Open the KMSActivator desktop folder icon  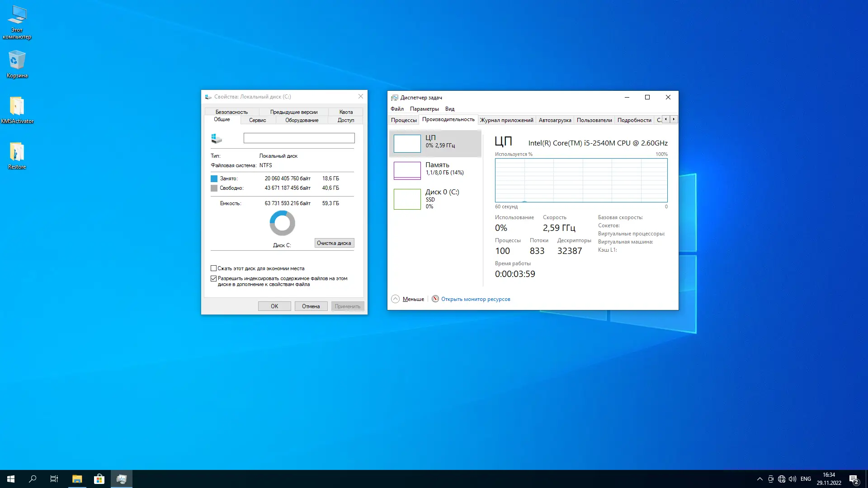point(17,107)
